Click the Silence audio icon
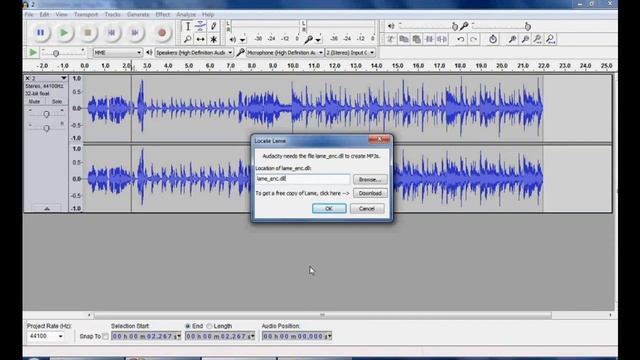Screen dimensions: 640x360 click(x=442, y=39)
